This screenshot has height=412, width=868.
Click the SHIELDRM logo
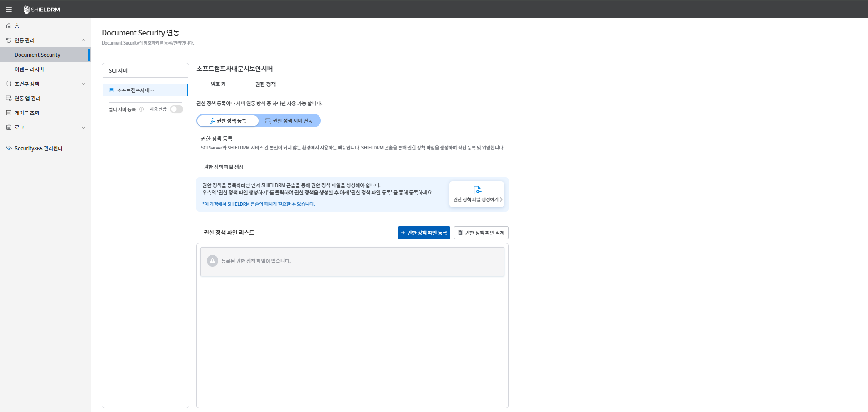[41, 10]
